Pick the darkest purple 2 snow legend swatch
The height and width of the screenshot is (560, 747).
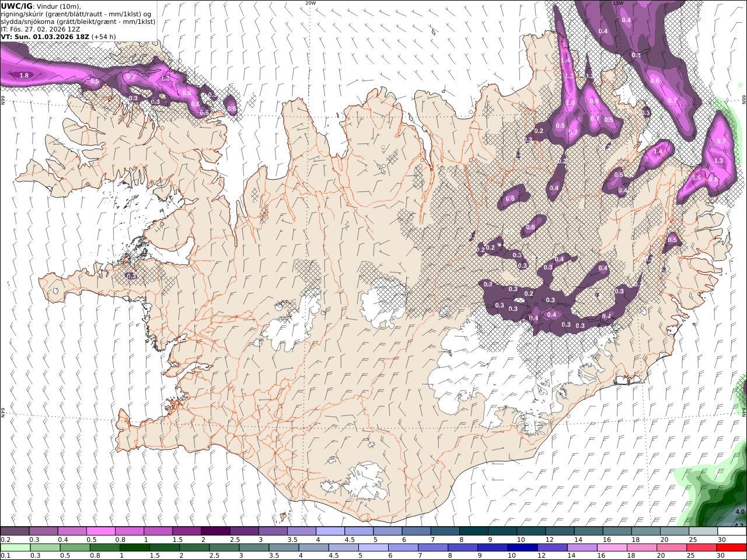pos(215,531)
